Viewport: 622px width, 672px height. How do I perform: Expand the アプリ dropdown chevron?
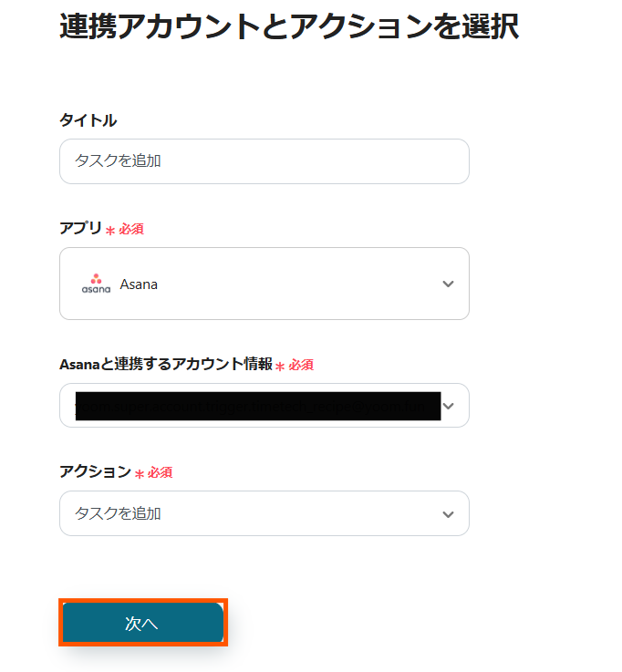tap(448, 284)
